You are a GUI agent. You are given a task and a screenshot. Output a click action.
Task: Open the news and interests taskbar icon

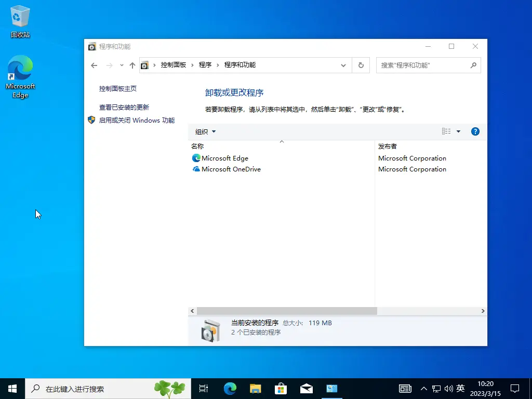pos(405,389)
